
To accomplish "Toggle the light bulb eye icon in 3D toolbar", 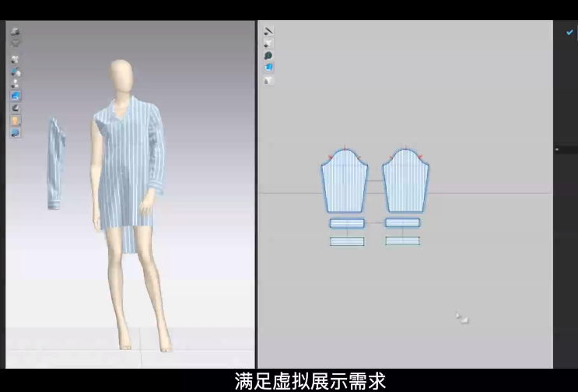I will pyautogui.click(x=15, y=84).
